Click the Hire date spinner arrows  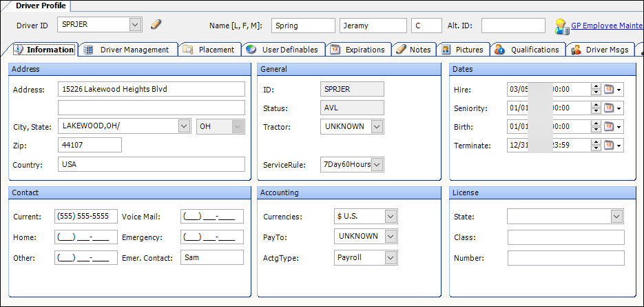(x=596, y=90)
